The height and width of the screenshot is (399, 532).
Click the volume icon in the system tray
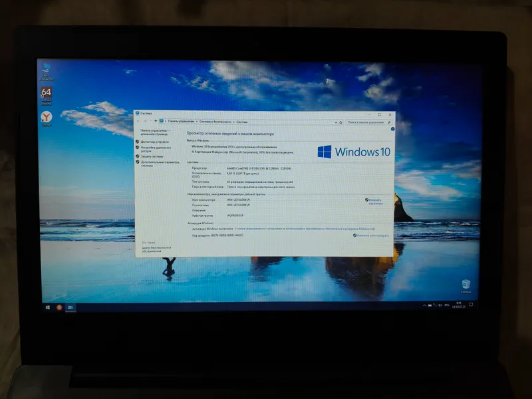pos(440,305)
